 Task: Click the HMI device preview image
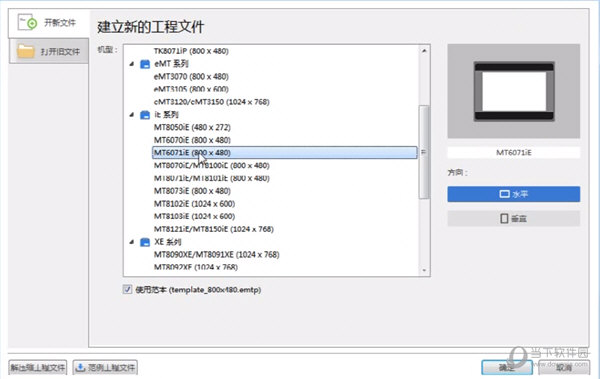[514, 91]
